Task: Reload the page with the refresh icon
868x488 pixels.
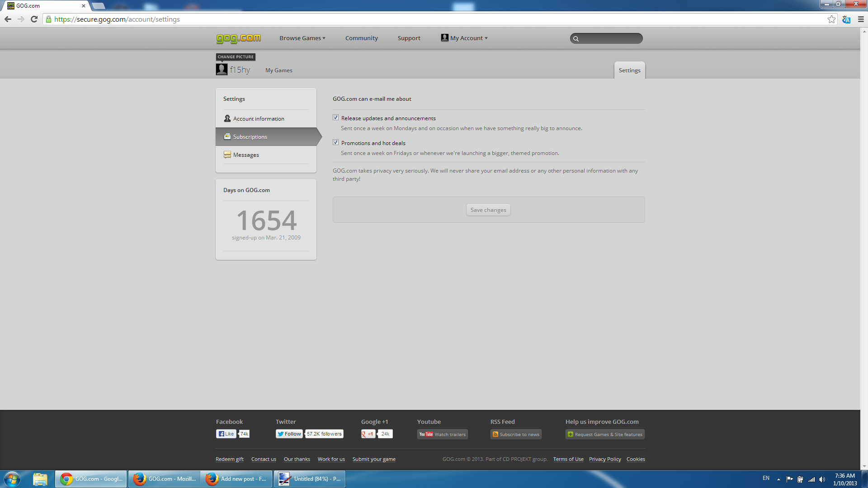Action: (x=34, y=19)
